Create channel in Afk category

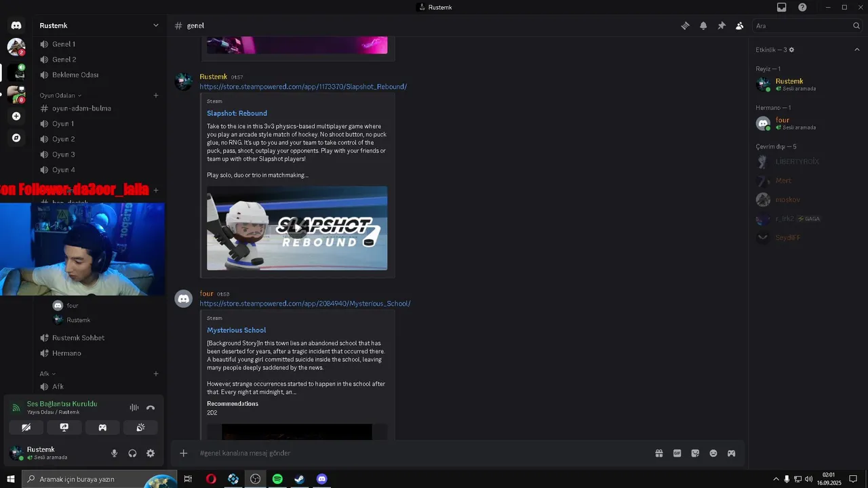click(156, 373)
